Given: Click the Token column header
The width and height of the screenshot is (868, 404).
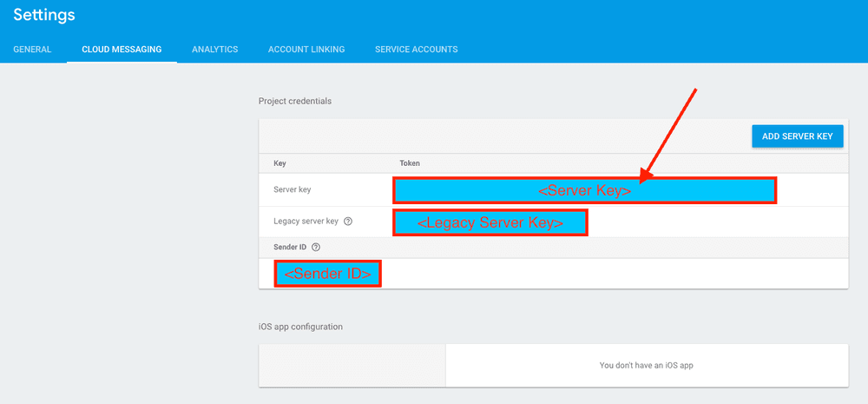Looking at the screenshot, I should coord(410,163).
